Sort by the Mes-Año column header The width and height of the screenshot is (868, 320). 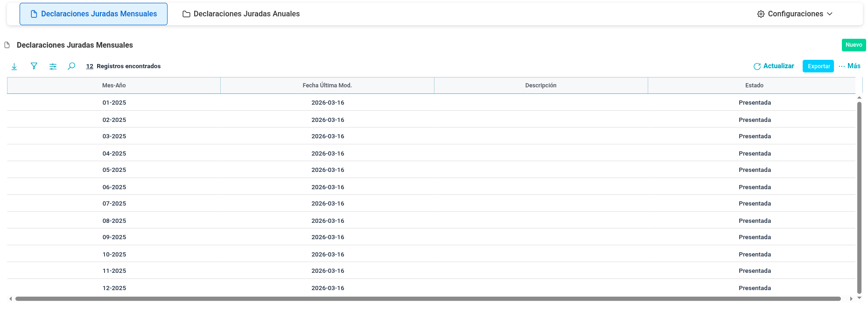tap(114, 85)
